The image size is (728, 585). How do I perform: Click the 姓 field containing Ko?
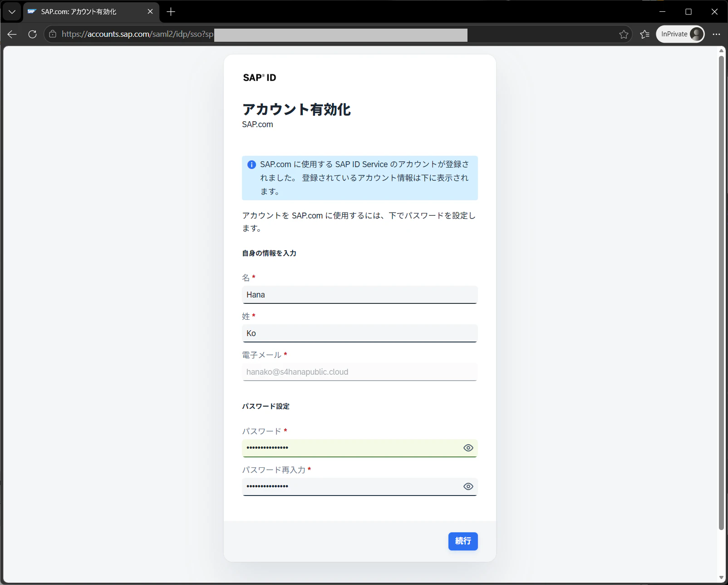(360, 333)
